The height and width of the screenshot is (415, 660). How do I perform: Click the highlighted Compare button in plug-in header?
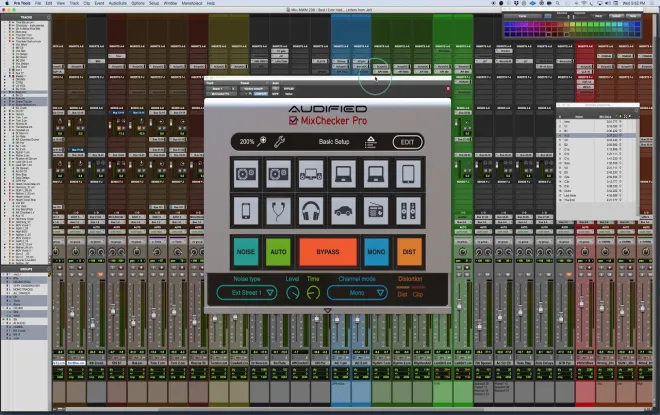tap(260, 94)
